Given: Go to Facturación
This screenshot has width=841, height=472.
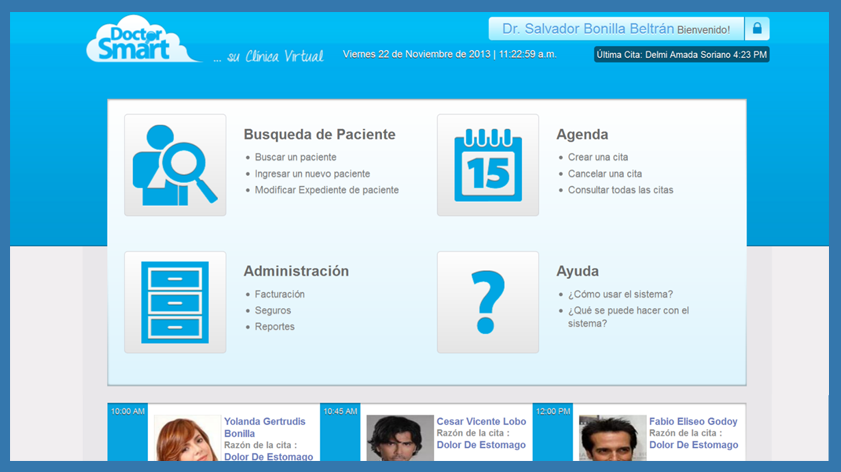Looking at the screenshot, I should [x=280, y=295].
